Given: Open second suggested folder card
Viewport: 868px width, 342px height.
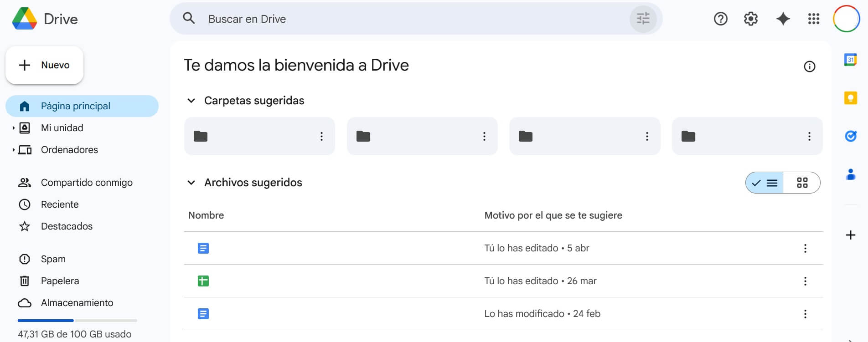Looking at the screenshot, I should pyautogui.click(x=422, y=136).
